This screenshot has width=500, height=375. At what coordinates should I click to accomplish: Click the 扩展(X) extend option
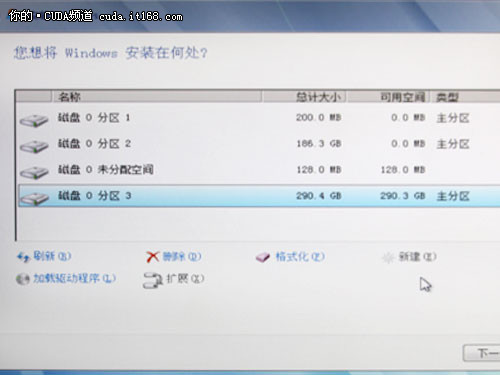tap(185, 278)
